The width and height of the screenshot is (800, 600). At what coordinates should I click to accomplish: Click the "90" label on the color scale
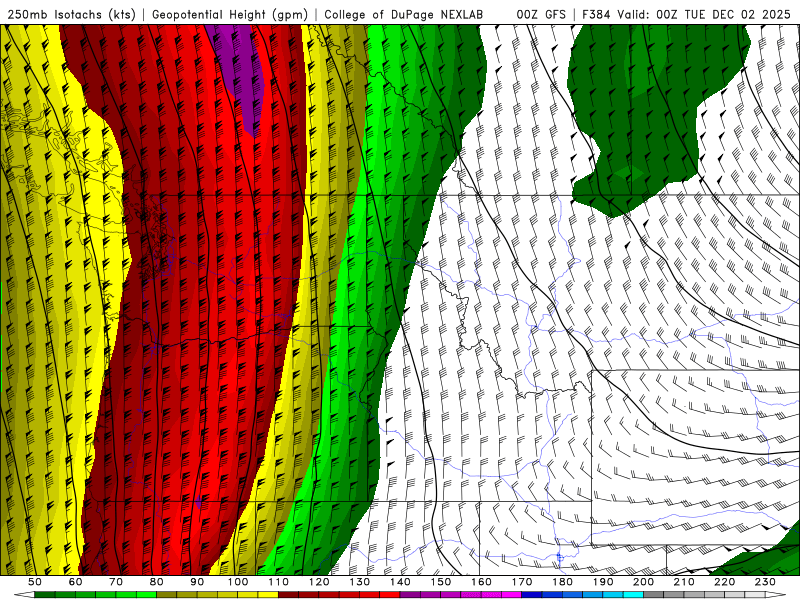[x=197, y=582]
